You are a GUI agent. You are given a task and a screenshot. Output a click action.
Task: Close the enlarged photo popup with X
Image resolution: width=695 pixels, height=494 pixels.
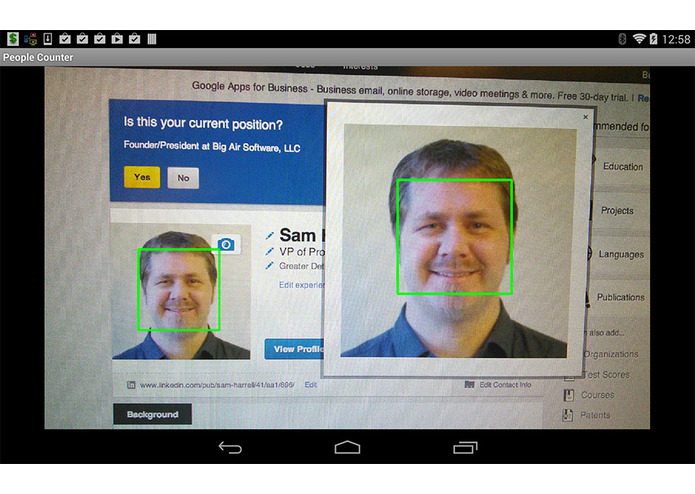[x=586, y=117]
